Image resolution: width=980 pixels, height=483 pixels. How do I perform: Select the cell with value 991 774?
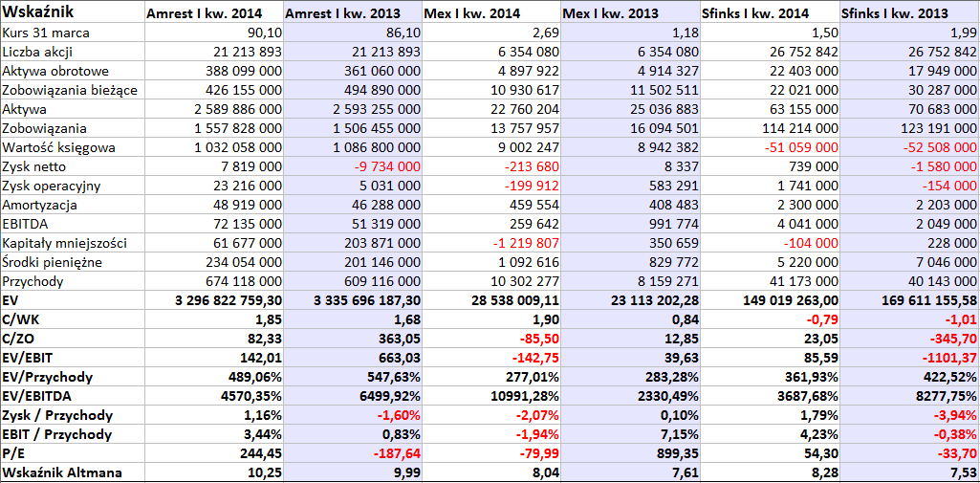(x=631, y=225)
